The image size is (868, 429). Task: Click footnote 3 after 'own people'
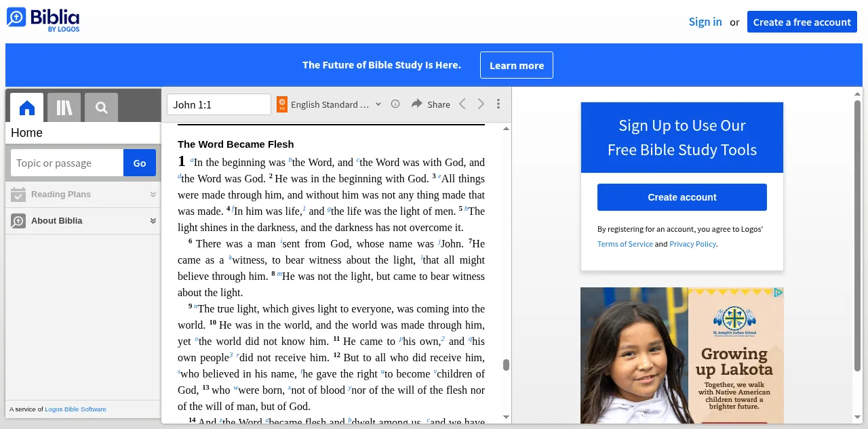coord(231,356)
